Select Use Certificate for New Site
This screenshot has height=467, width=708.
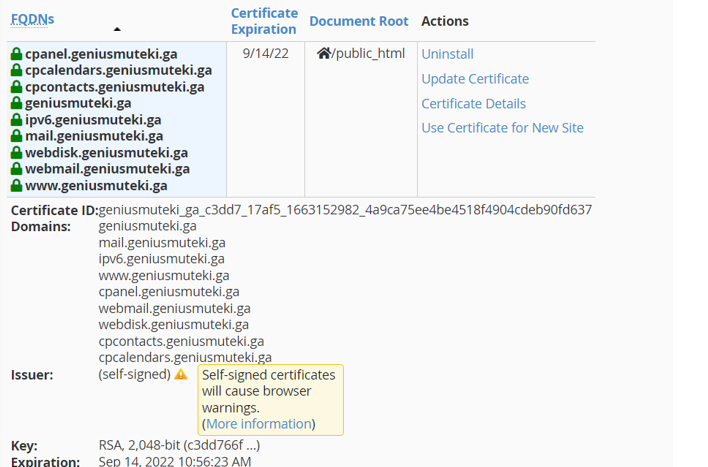503,128
